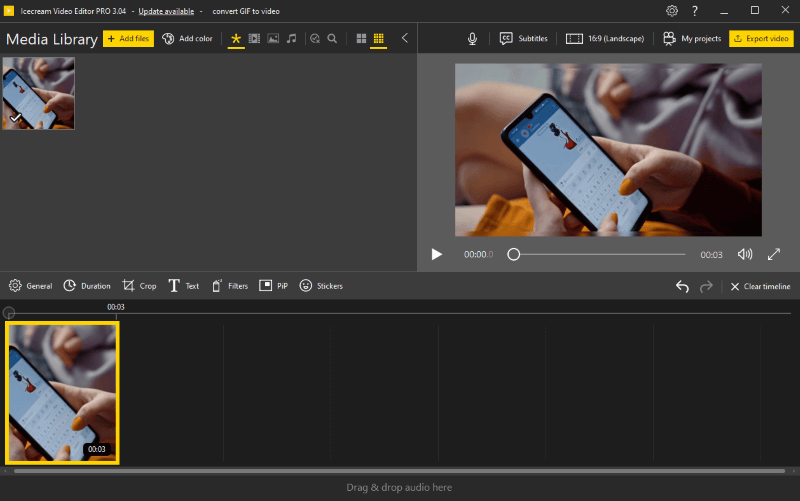Switch to large grid thumbnail view
This screenshot has width=800, height=501.
coord(361,39)
